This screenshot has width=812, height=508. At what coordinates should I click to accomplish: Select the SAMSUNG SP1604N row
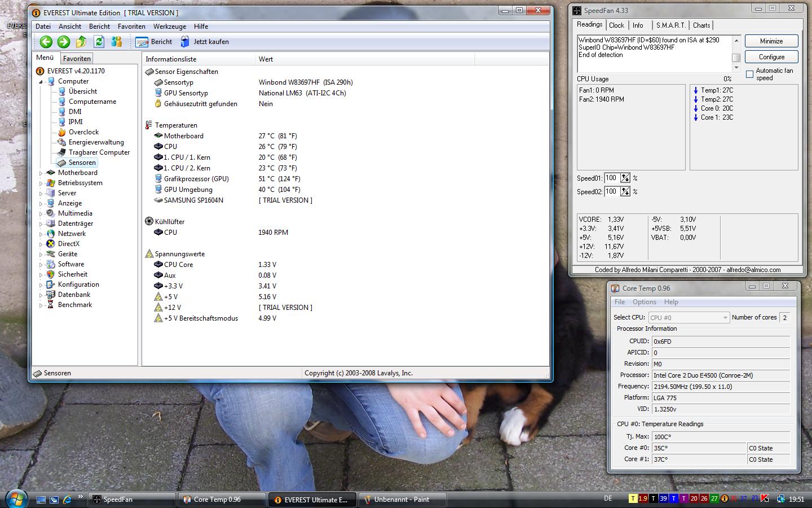[345, 200]
